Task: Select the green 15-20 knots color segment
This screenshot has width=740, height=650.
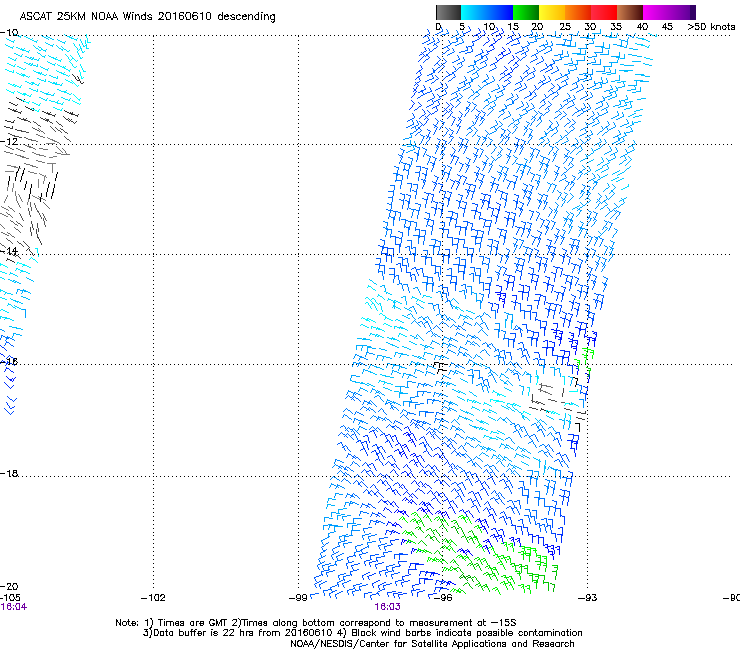Action: (x=526, y=12)
